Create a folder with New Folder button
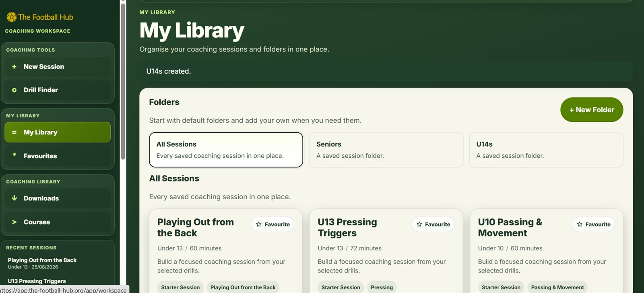 tap(592, 109)
